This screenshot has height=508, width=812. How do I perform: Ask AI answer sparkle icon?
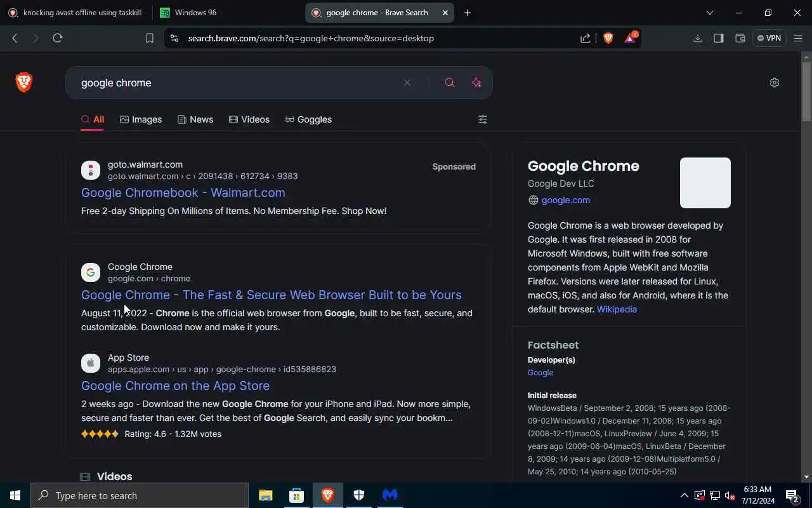click(476, 83)
